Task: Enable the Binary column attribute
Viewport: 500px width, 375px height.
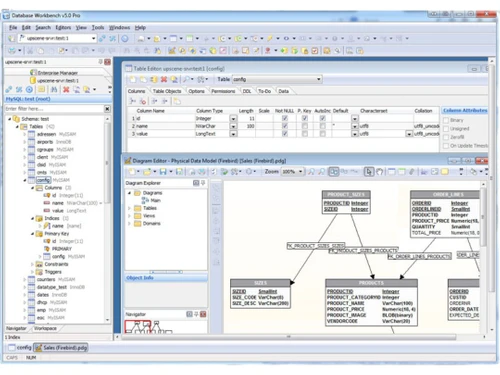Action: pyautogui.click(x=446, y=120)
